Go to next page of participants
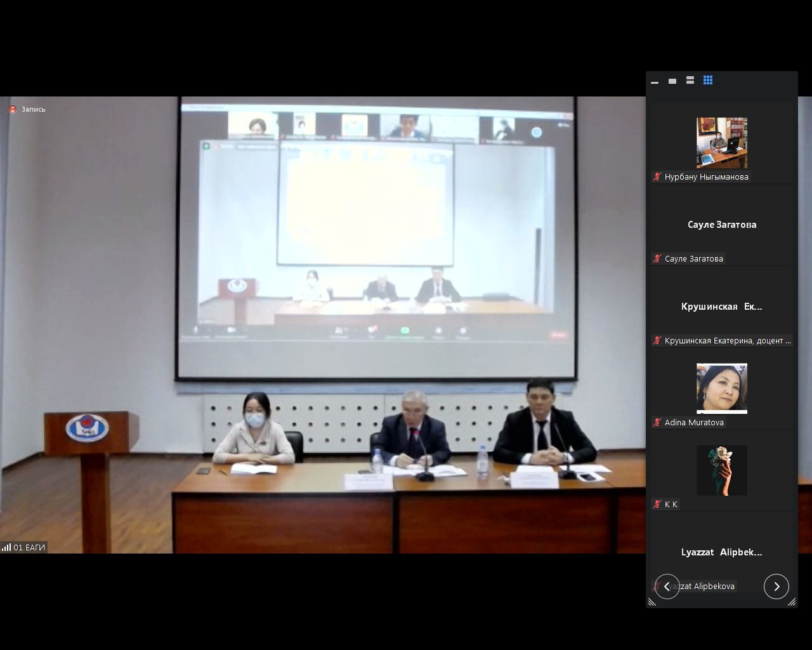This screenshot has height=650, width=812. click(776, 587)
